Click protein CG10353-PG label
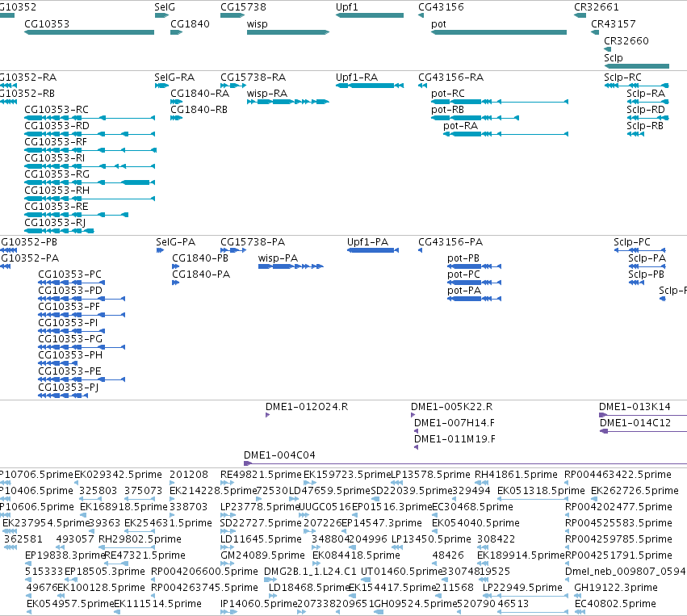This screenshot has height=616, width=687. tap(70, 339)
